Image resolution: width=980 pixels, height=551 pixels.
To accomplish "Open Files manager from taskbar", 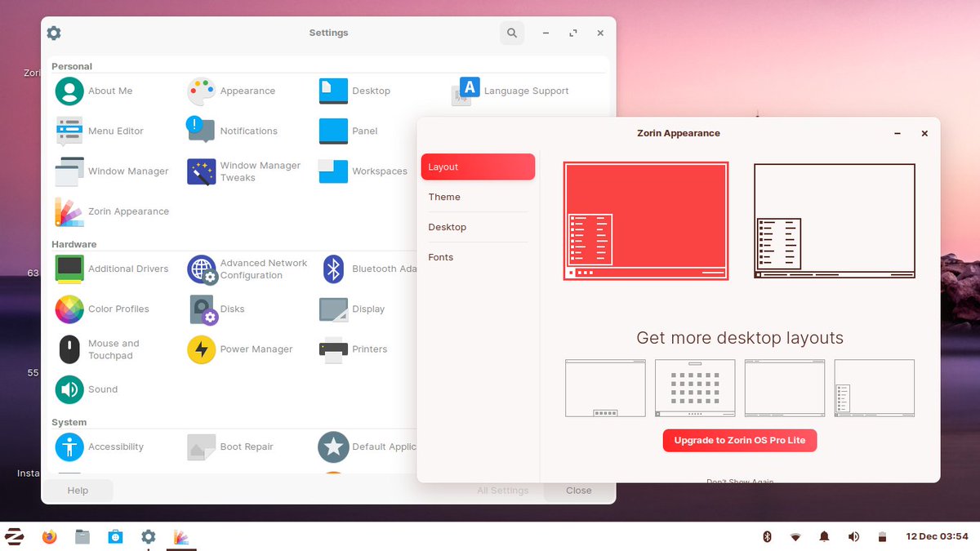I will click(82, 536).
